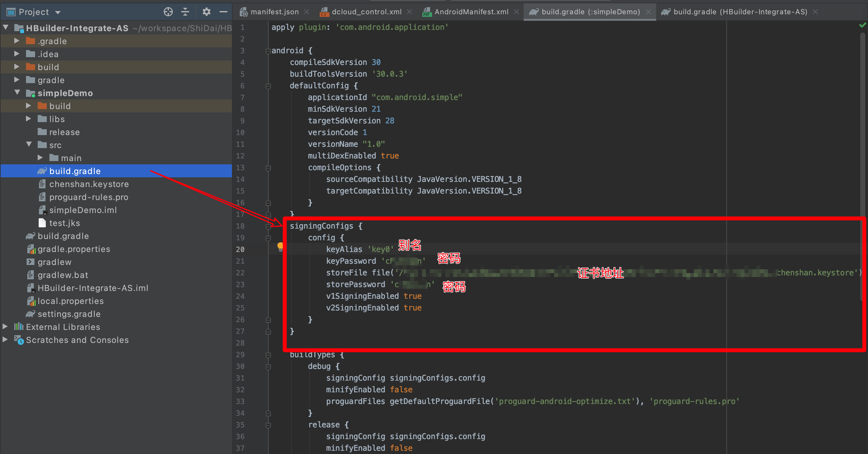This screenshot has height=454, width=868.
Task: Switch to the manifest.json tab
Action: 274,11
